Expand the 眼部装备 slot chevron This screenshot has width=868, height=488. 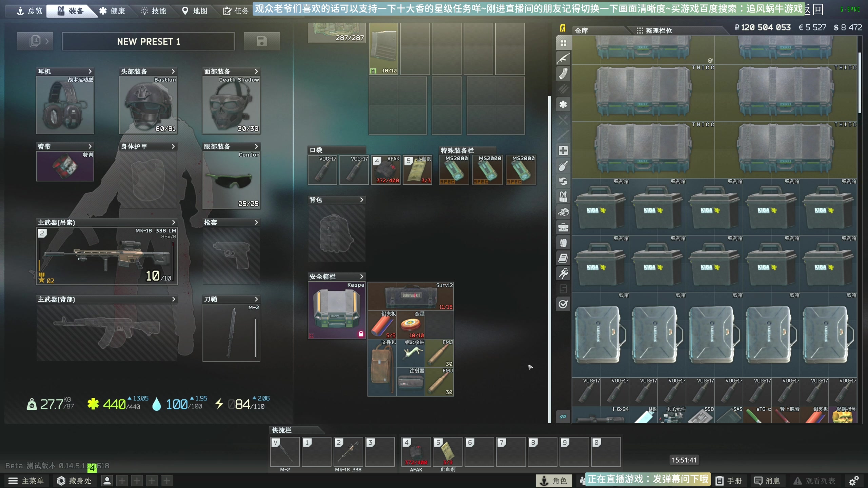[x=256, y=146]
